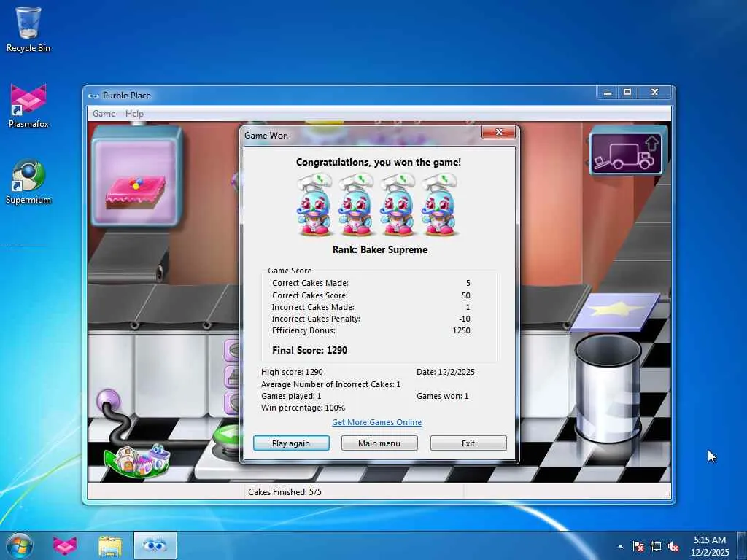This screenshot has height=560, width=747.
Task: Click the Win percentage: 100% text
Action: point(303,408)
